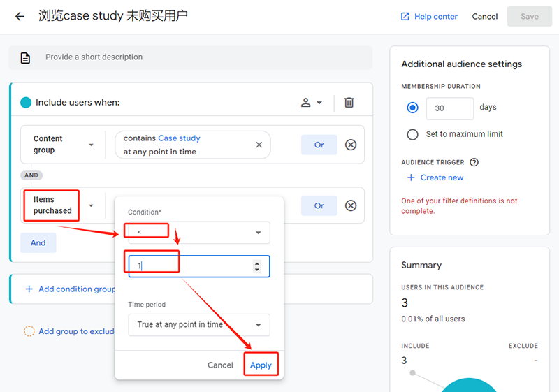This screenshot has width=559, height=392.
Task: Click the Audience trigger help icon
Action: click(474, 162)
